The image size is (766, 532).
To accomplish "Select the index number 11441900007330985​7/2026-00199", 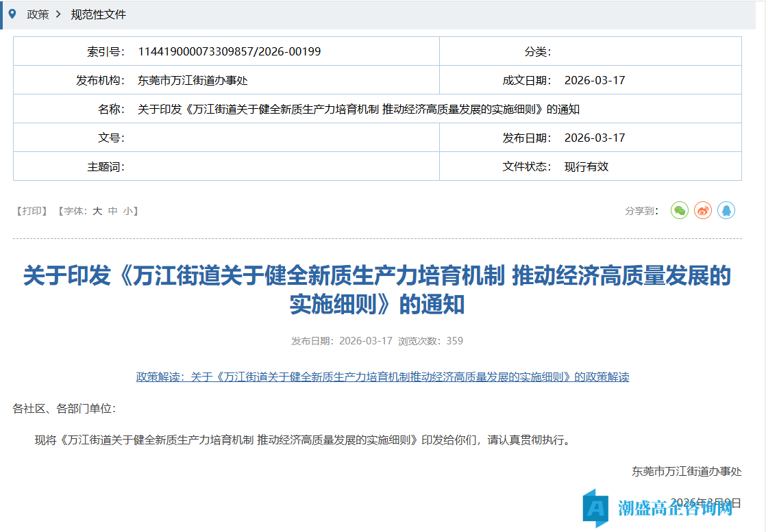I will point(229,51).
